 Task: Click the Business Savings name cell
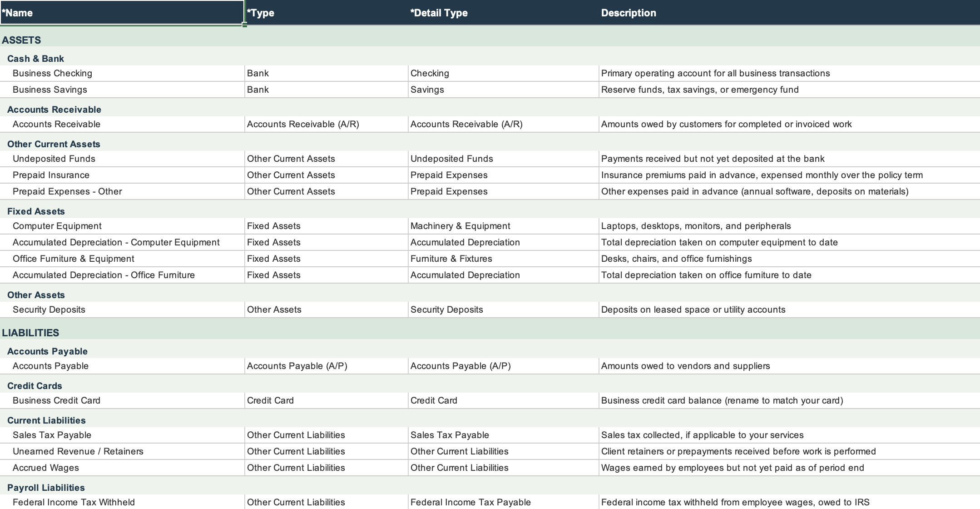[122, 90]
